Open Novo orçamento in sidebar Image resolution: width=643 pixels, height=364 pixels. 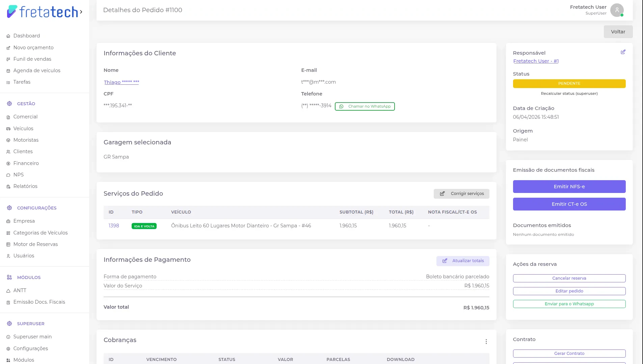point(33,48)
